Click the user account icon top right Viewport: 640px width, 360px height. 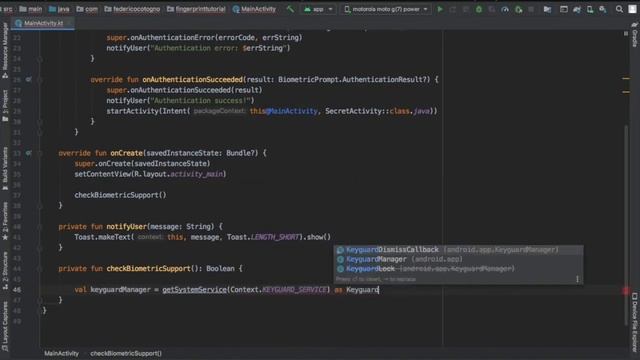633,9
